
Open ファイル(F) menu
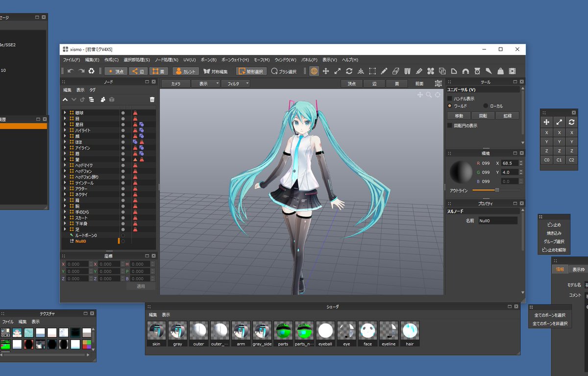pyautogui.click(x=72, y=60)
